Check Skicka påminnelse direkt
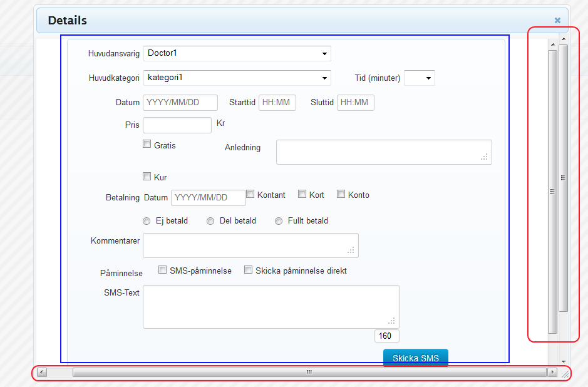Screen dimensions: 588x387 [248, 269]
